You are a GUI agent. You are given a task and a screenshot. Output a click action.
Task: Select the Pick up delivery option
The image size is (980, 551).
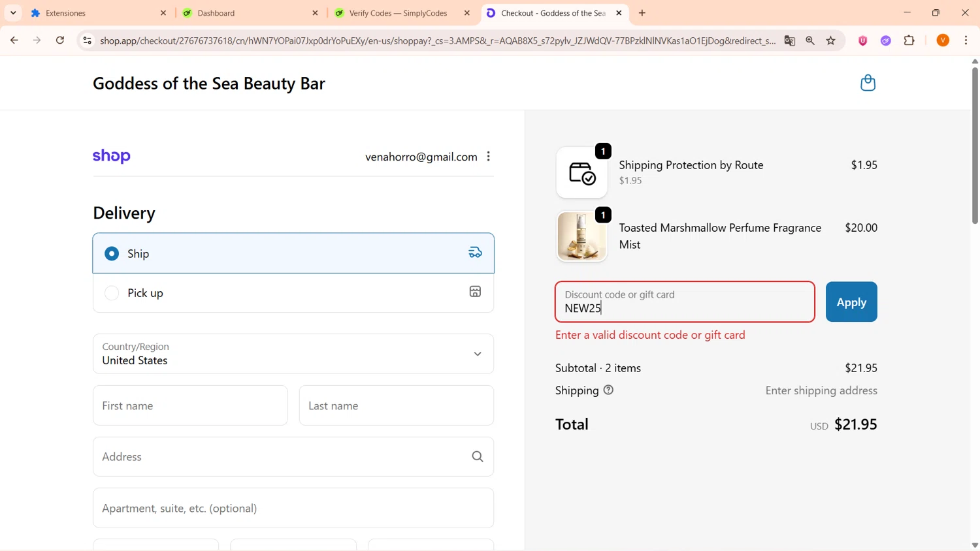click(112, 293)
